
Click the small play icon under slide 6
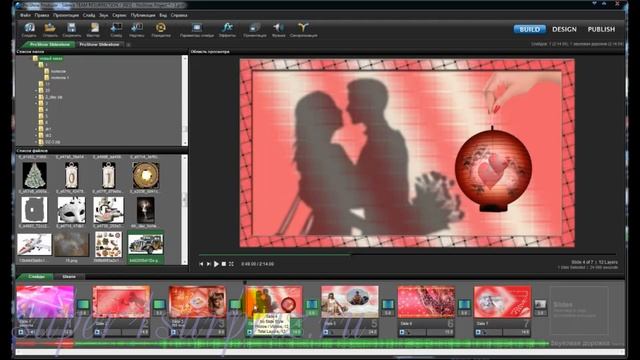(x=402, y=332)
